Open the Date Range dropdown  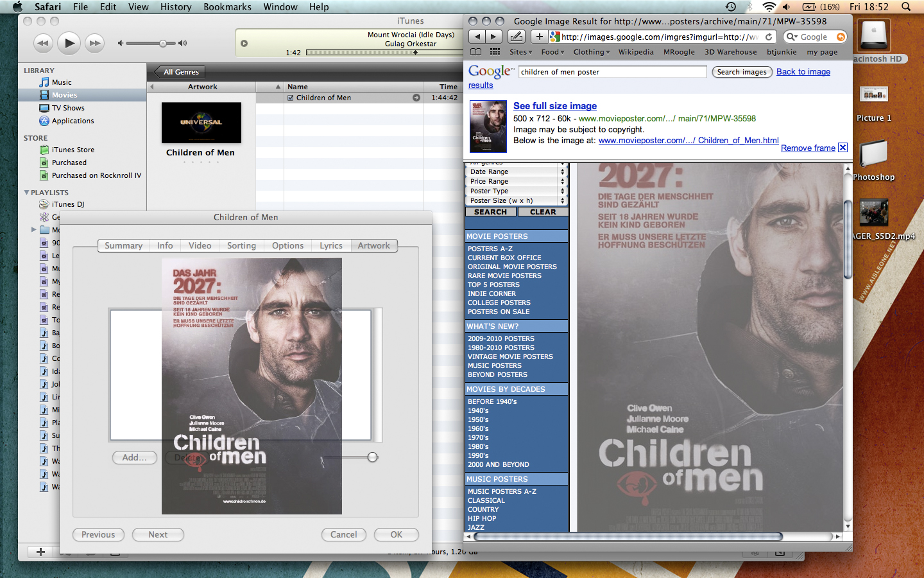point(516,171)
